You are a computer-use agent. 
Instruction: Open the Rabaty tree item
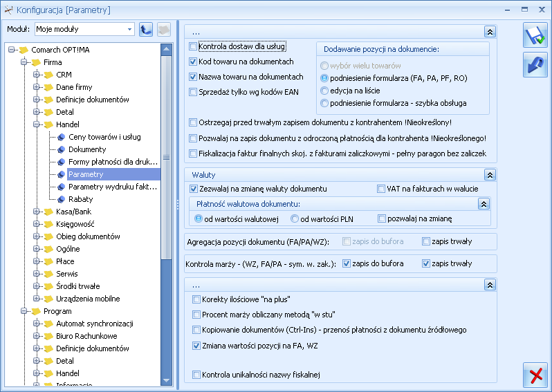click(81, 200)
